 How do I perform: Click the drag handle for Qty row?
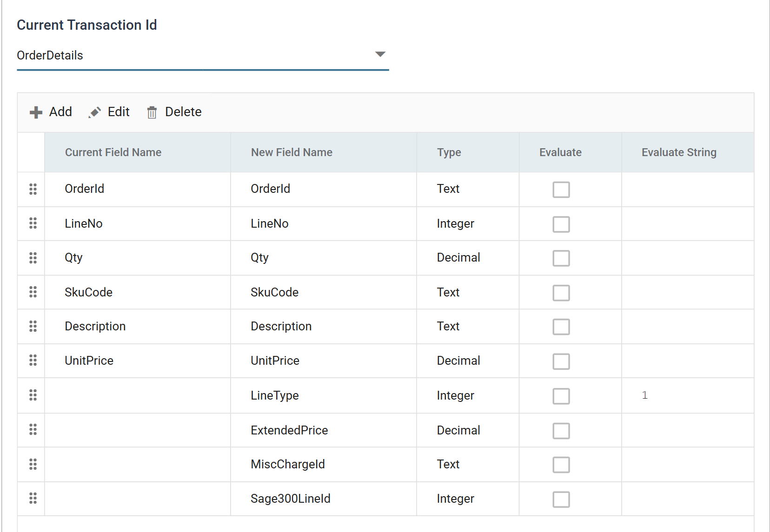click(33, 258)
